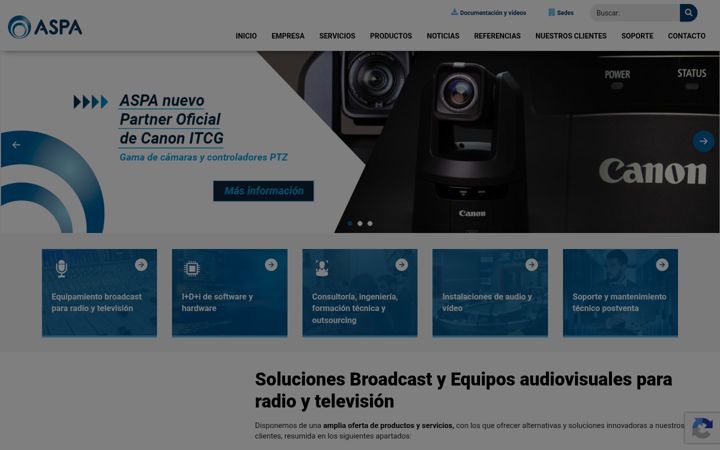Screen dimensions: 720x450
Task: Click the person icon on Consultoría card
Action: coord(322,268)
